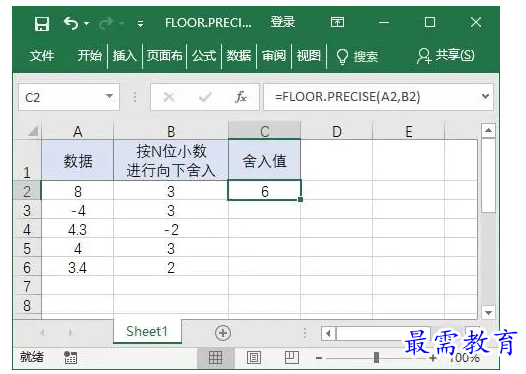Image resolution: width=526 pixels, height=374 pixels.
Task: Click the New Sheet plus icon
Action: pyautogui.click(x=223, y=333)
